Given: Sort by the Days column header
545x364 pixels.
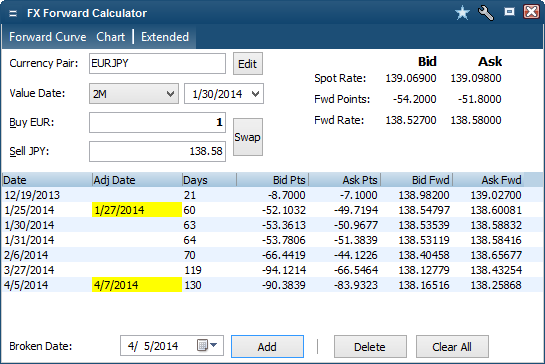Looking at the screenshot, I should click(x=209, y=180).
